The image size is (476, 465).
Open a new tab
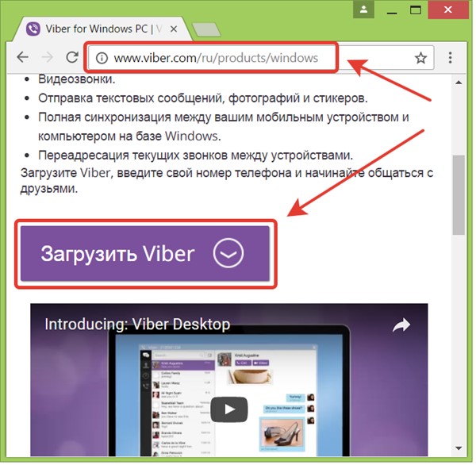(206, 29)
